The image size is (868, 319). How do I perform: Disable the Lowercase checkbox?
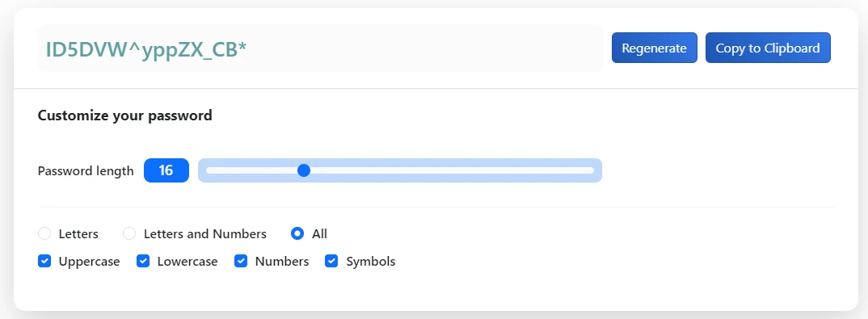pos(143,261)
